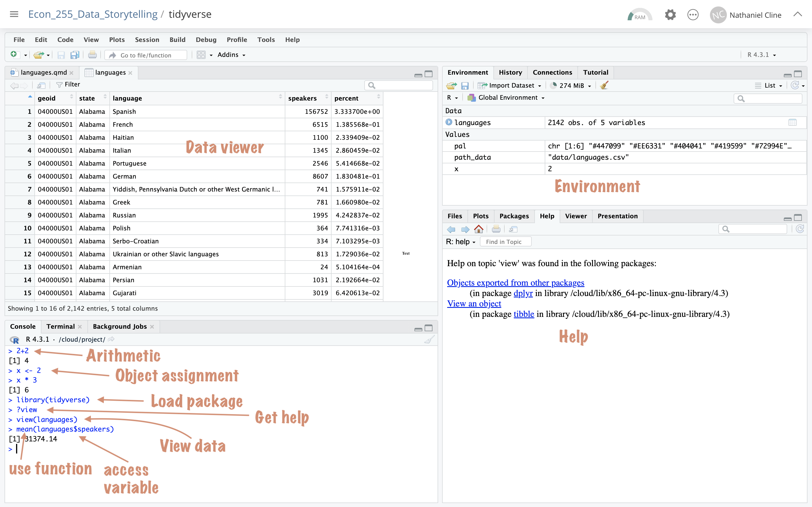The height and width of the screenshot is (507, 812).
Task: Sort table by the speakers column
Action: (x=302, y=98)
